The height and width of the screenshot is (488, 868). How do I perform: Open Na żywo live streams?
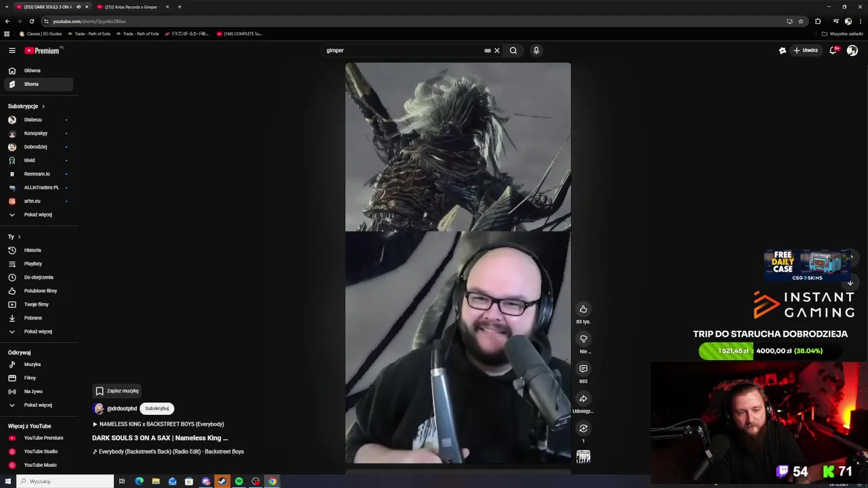(39, 392)
